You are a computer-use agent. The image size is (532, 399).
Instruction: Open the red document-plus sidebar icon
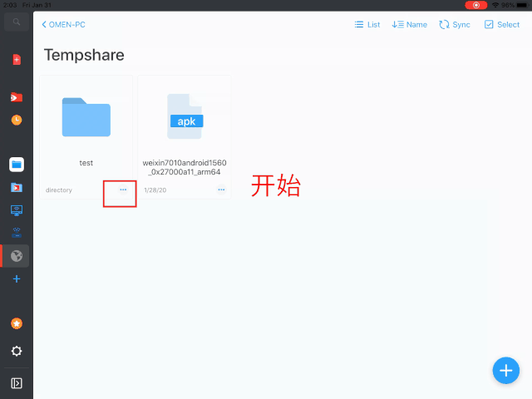coord(17,59)
